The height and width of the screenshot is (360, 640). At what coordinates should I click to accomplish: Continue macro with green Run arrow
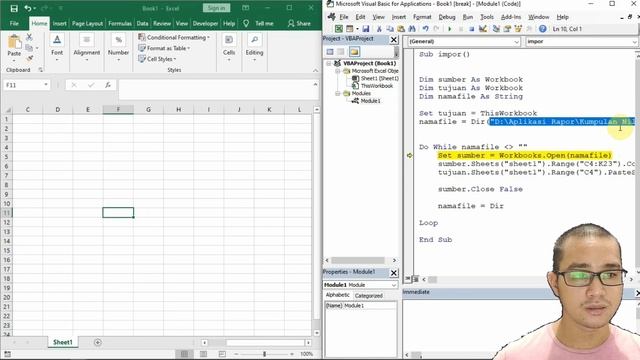(450, 29)
